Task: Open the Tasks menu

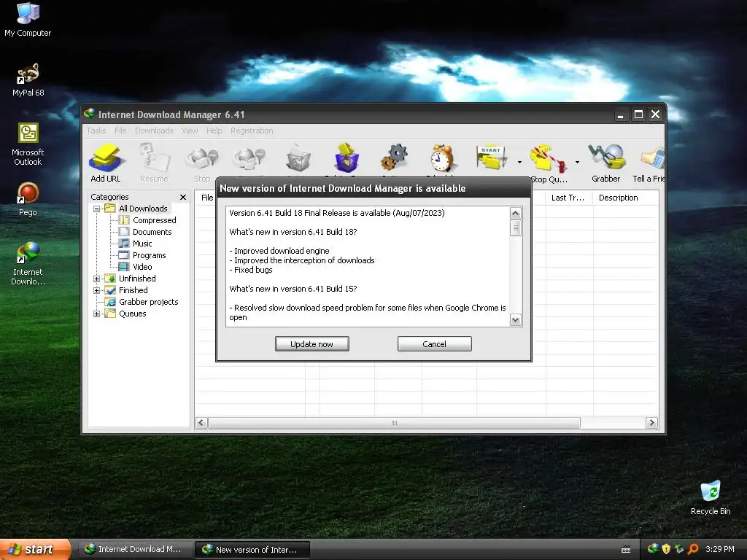Action: point(96,131)
